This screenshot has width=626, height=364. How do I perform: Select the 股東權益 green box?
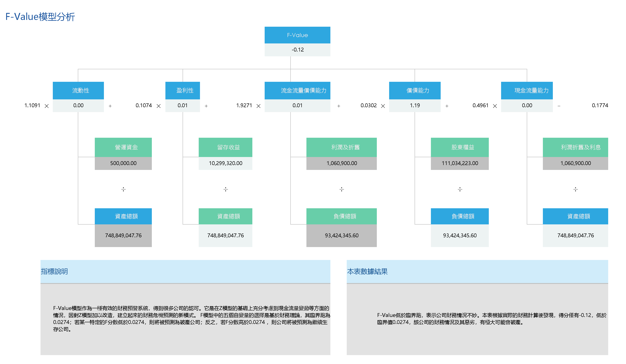460,147
